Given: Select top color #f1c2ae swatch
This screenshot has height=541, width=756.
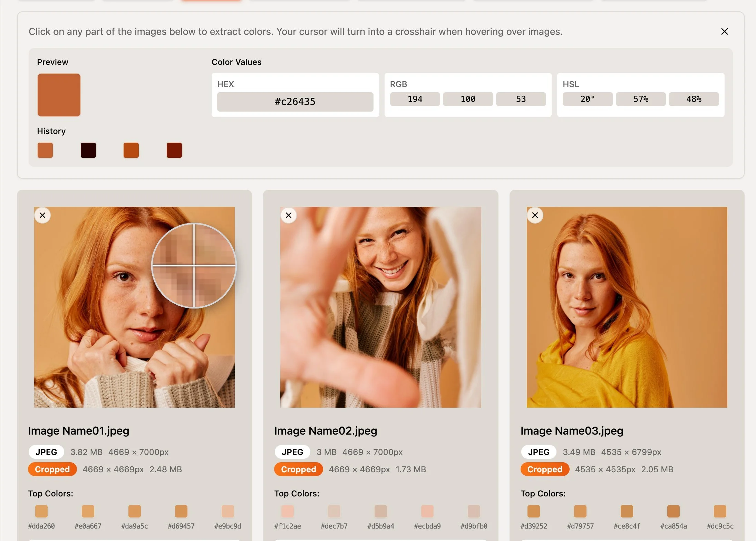Looking at the screenshot, I should 287,511.
